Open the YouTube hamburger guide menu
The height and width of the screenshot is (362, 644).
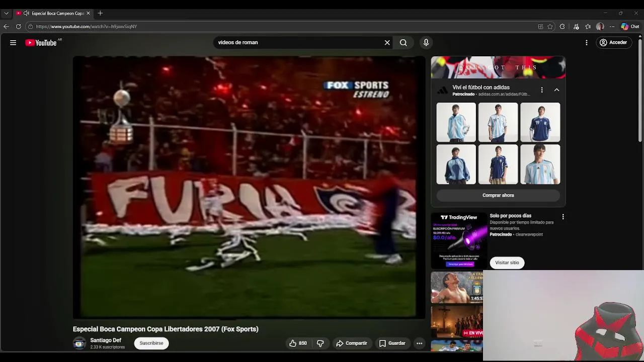pyautogui.click(x=13, y=43)
